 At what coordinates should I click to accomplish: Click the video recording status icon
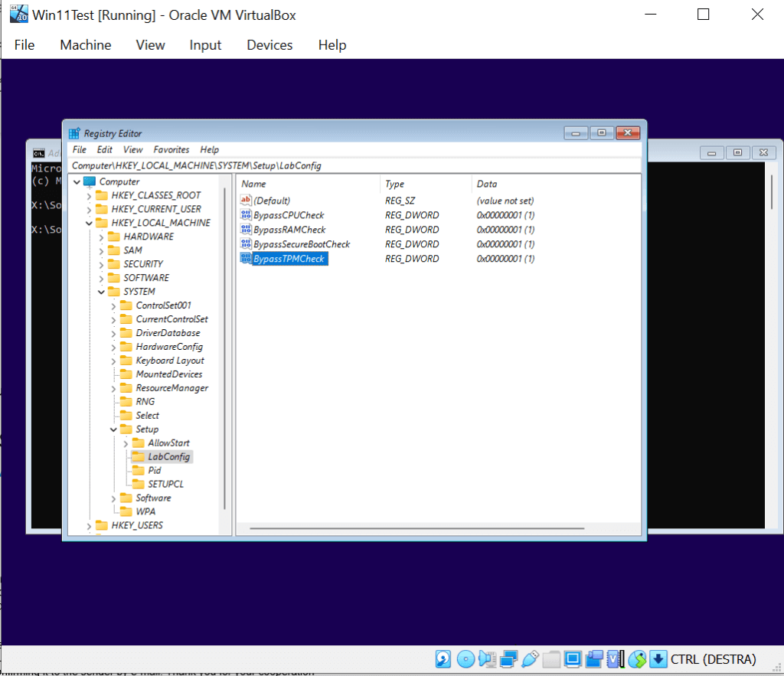click(594, 659)
